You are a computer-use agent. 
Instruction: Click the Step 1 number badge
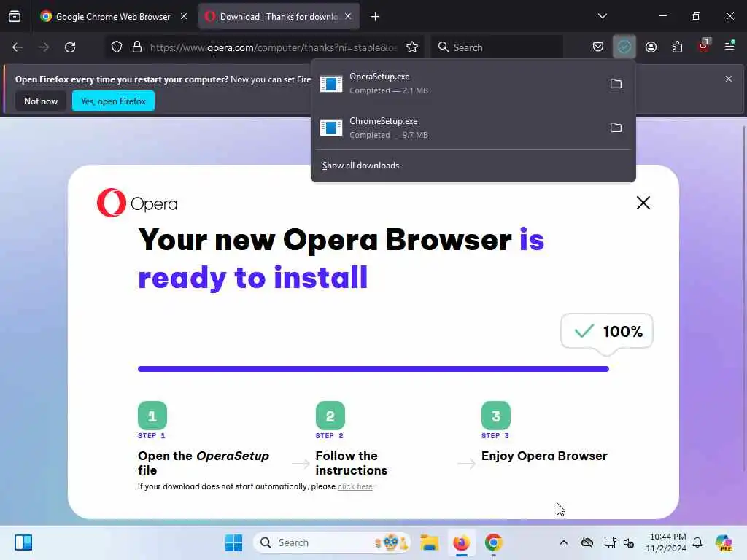point(152,416)
